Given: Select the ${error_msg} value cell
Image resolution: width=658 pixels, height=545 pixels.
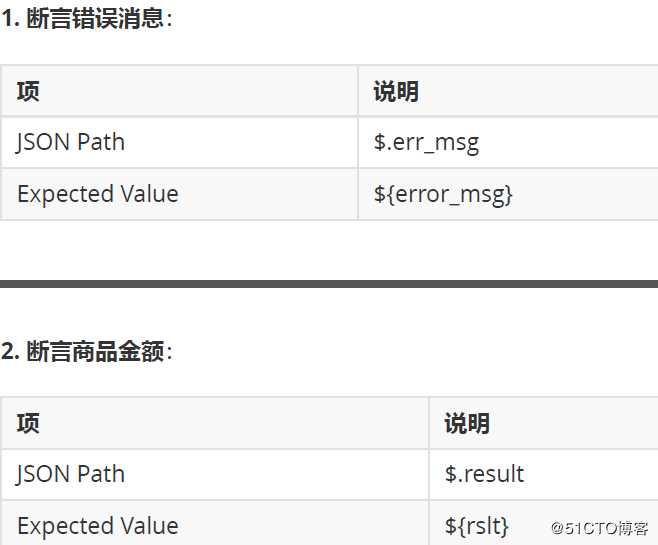Looking at the screenshot, I should (443, 194).
